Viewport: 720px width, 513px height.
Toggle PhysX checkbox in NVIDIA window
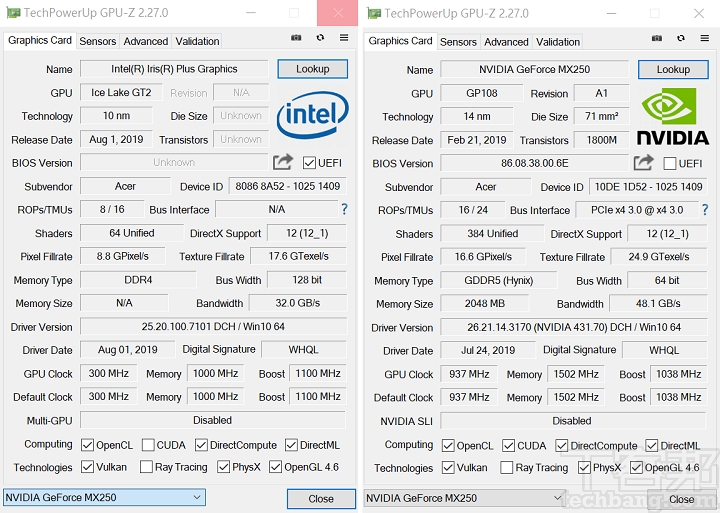585,468
